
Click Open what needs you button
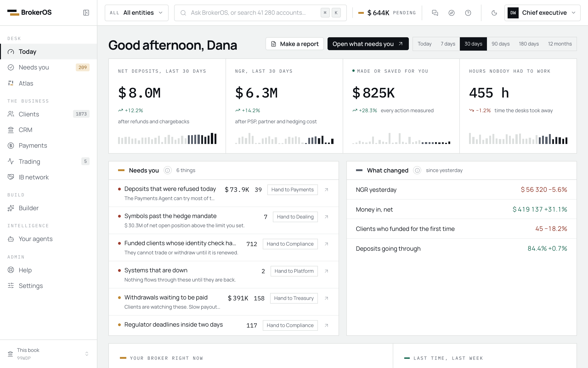coord(368,44)
